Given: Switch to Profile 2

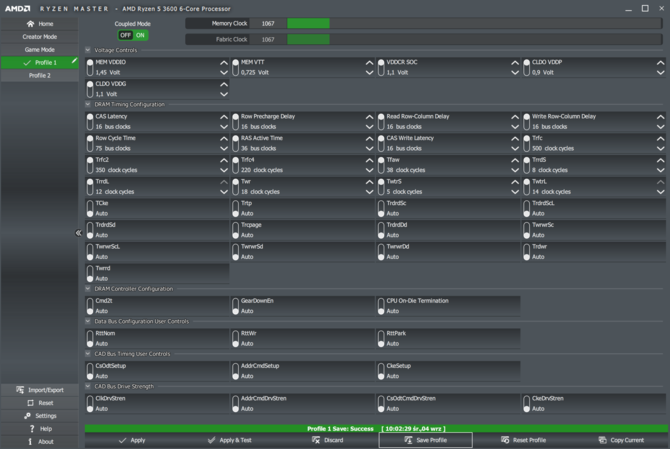Looking at the screenshot, I should coord(40,75).
